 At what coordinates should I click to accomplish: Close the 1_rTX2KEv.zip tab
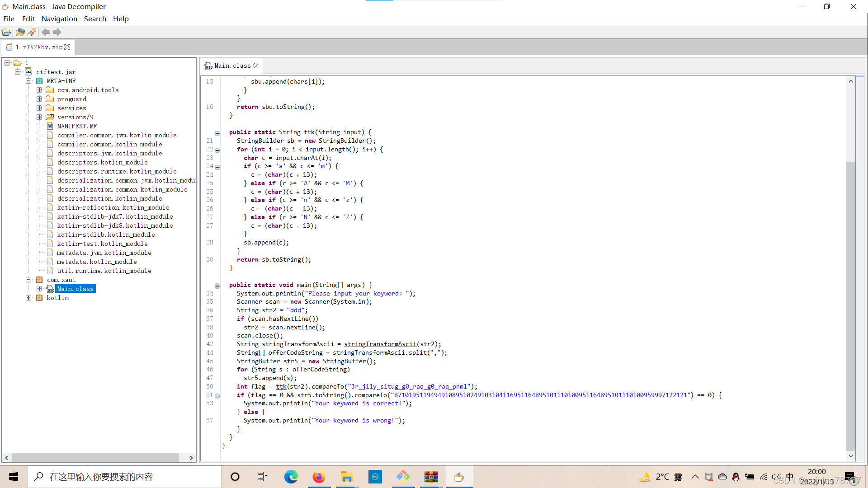tap(67, 47)
